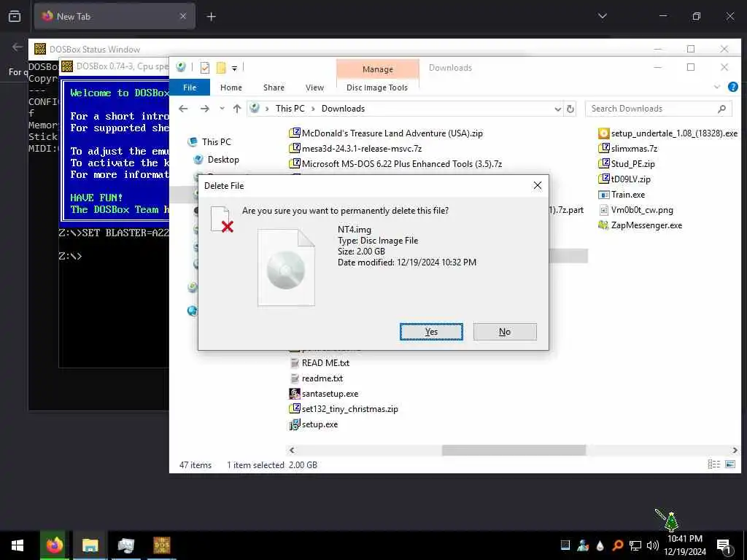
Task: Refresh the Downloads folder
Action: [x=570, y=109]
